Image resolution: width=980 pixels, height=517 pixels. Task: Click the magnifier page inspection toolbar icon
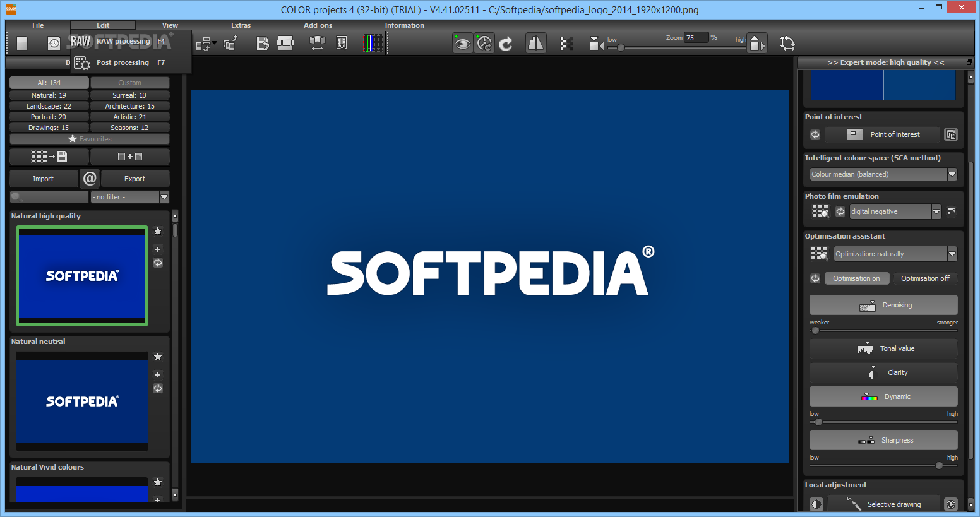point(342,43)
